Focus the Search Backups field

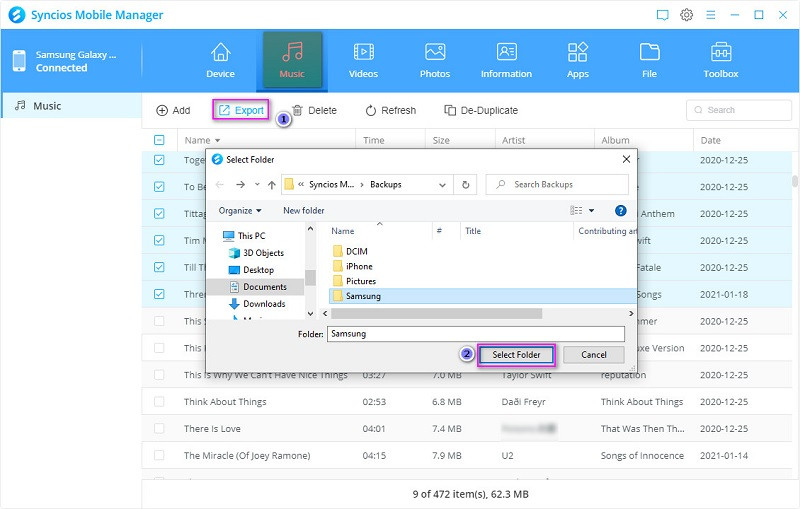click(557, 185)
